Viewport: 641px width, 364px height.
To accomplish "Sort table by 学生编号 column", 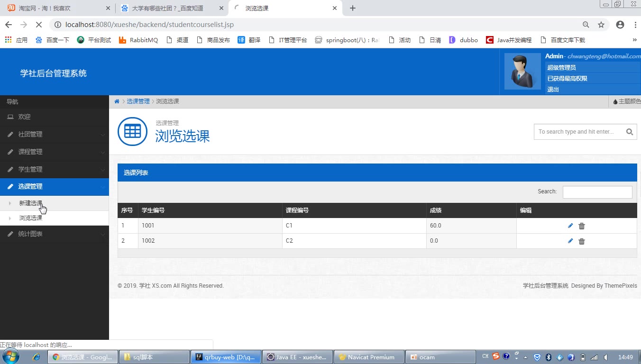I will 210,210.
